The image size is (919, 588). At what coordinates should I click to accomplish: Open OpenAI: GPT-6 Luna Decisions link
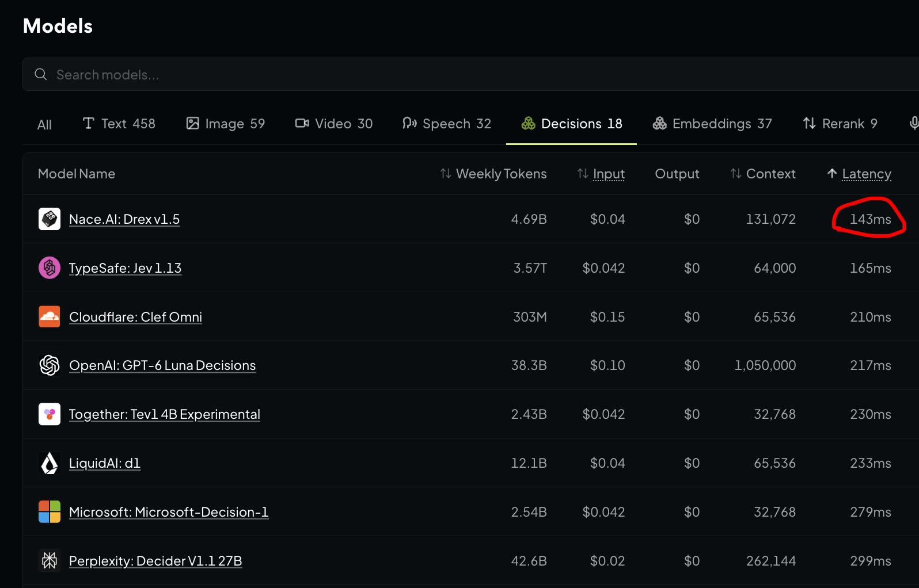pyautogui.click(x=162, y=365)
